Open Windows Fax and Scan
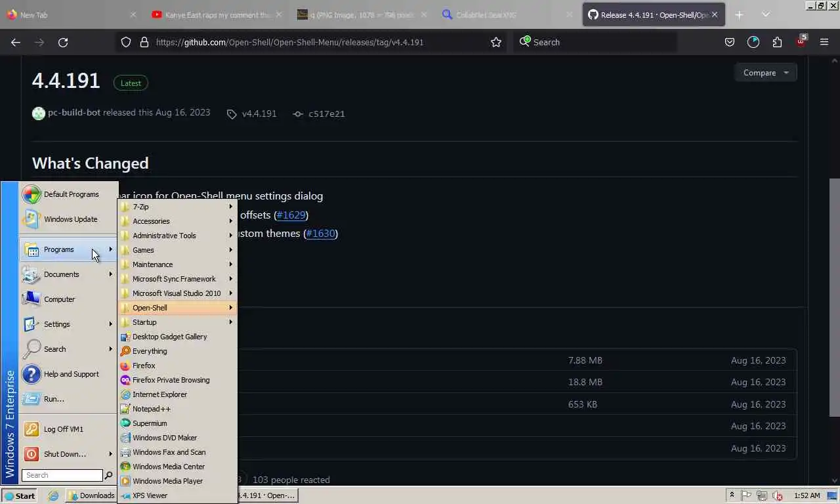This screenshot has width=840, height=504. tap(177, 452)
